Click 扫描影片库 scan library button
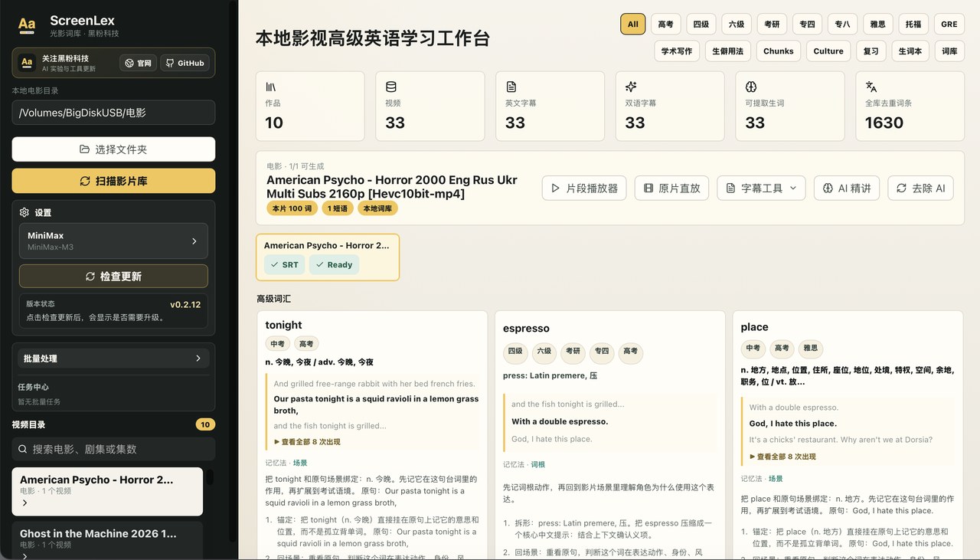The height and width of the screenshot is (560, 980). (x=113, y=181)
